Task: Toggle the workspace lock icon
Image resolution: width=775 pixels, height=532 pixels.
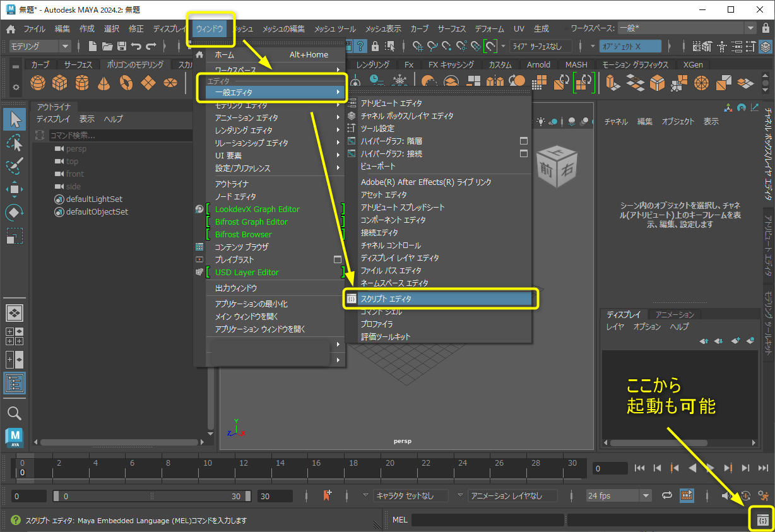Action: 766,28
